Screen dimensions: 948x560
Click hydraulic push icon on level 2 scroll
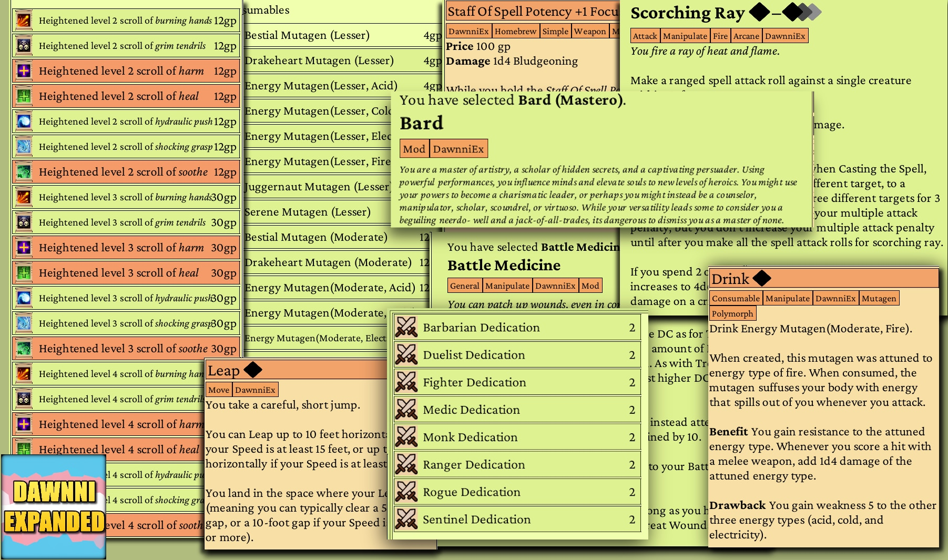pos(24,121)
